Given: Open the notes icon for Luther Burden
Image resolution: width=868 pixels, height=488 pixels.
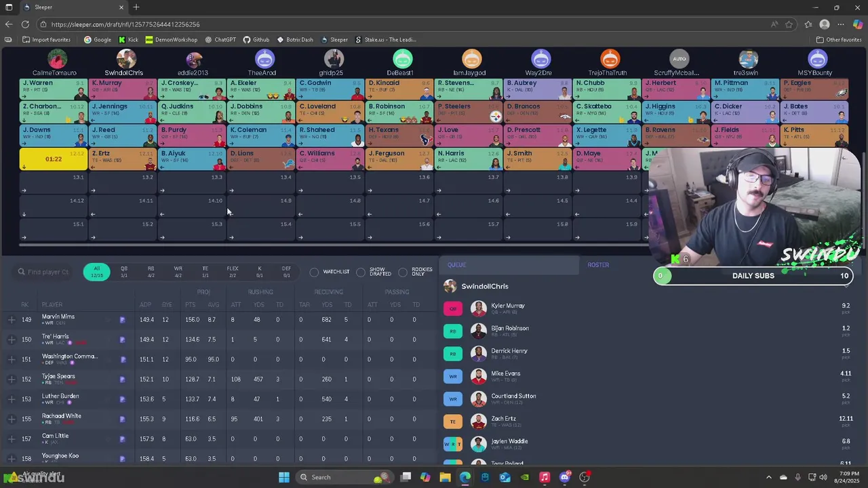Looking at the screenshot, I should 122,399.
